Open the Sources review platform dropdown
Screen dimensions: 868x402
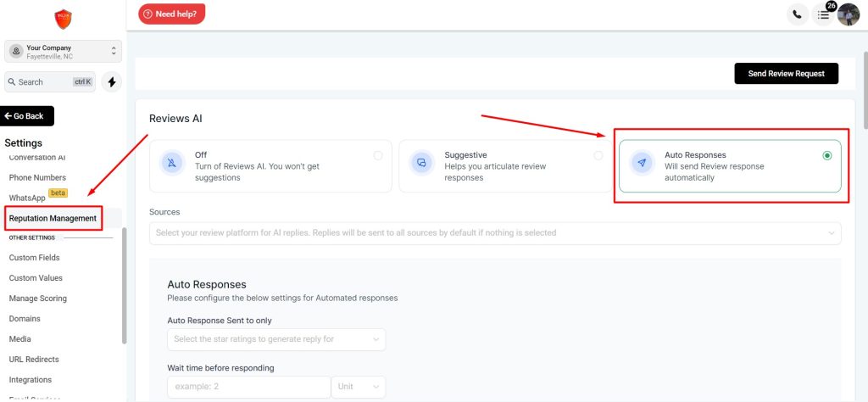coord(495,233)
